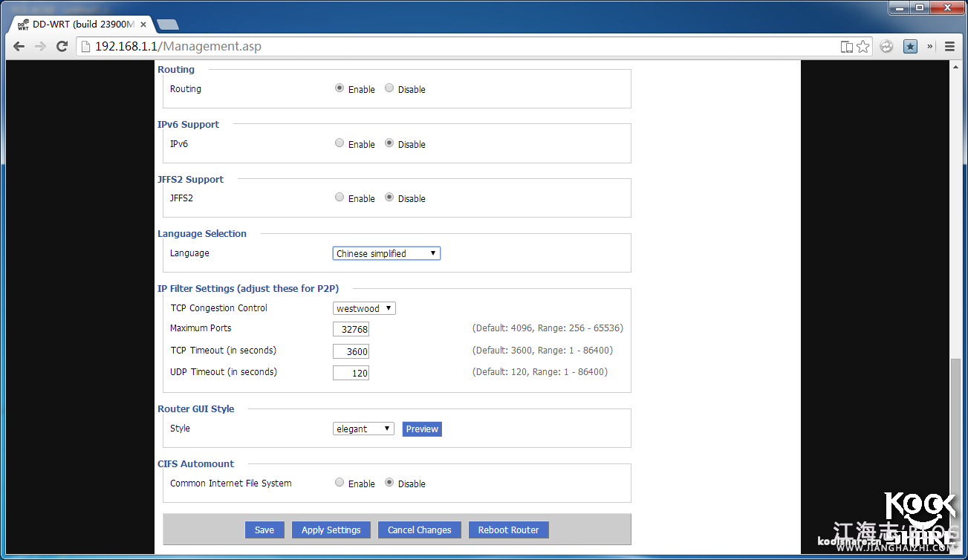Click the circular sync extension icon
Screen dimensions: 968x560
tap(886, 47)
